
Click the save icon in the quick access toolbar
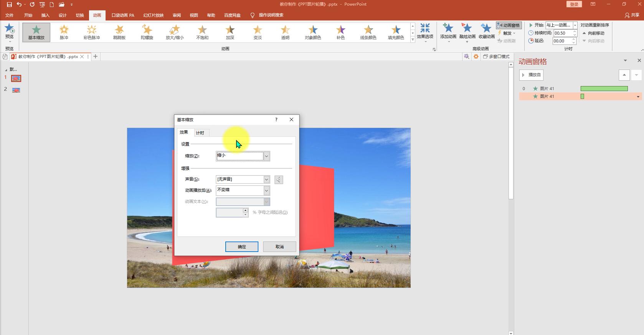[9, 5]
